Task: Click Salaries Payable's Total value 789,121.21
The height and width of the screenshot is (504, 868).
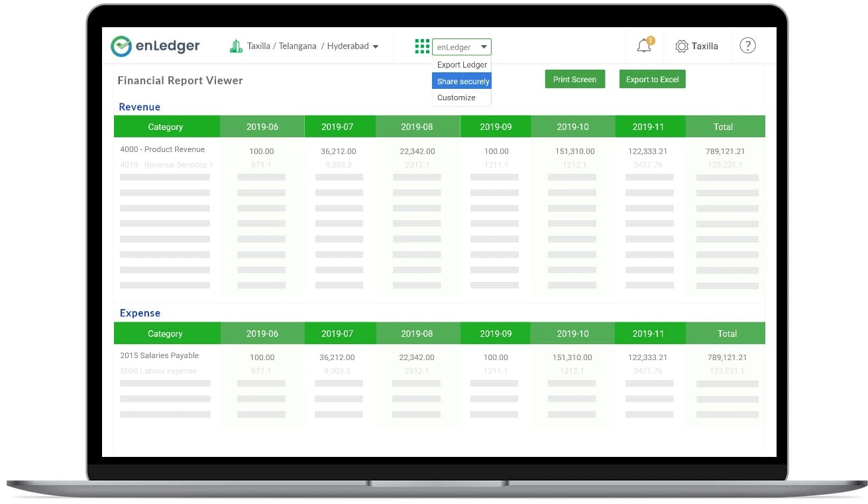Action: coord(728,357)
